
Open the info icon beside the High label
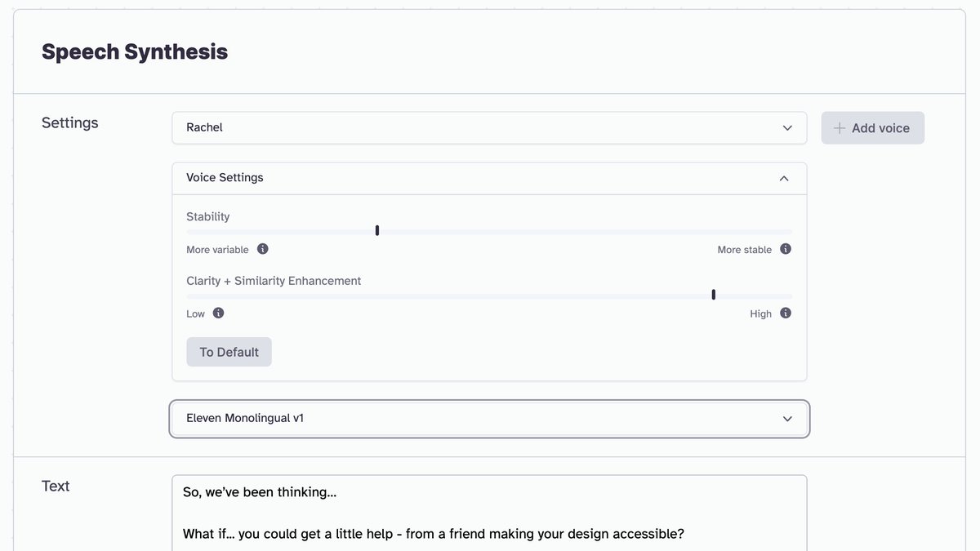click(786, 313)
